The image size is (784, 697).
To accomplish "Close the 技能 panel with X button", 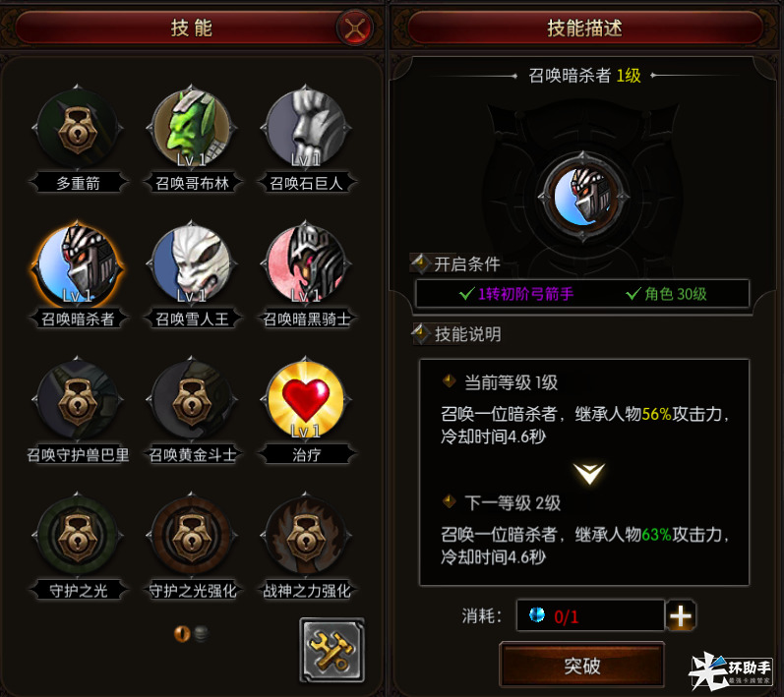I will click(x=355, y=28).
